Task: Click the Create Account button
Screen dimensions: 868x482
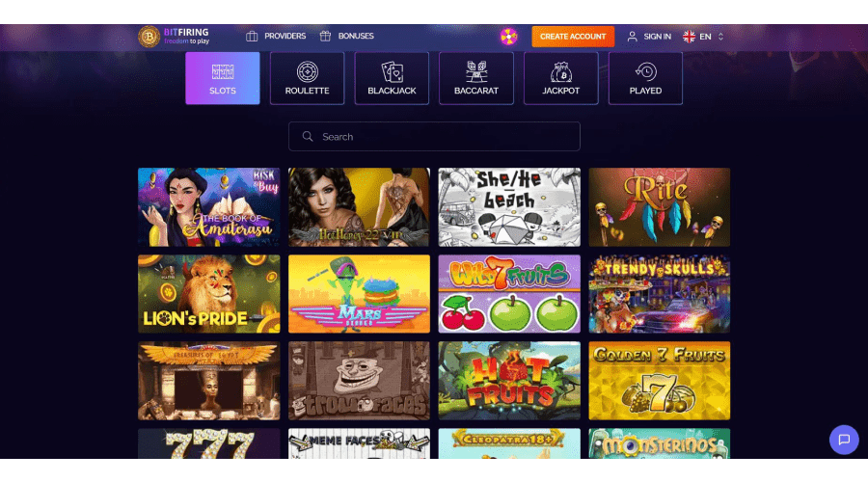Action: tap(573, 37)
